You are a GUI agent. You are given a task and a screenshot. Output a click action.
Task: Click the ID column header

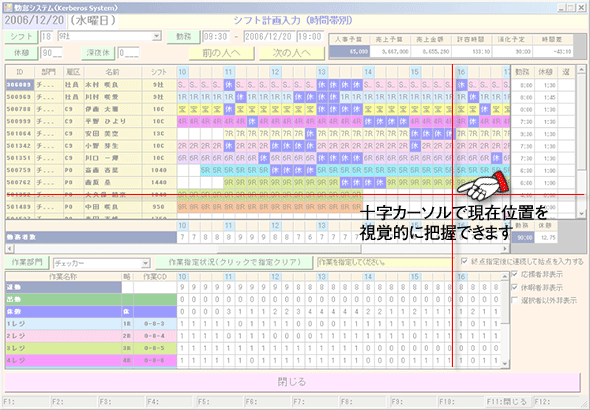[x=20, y=72]
